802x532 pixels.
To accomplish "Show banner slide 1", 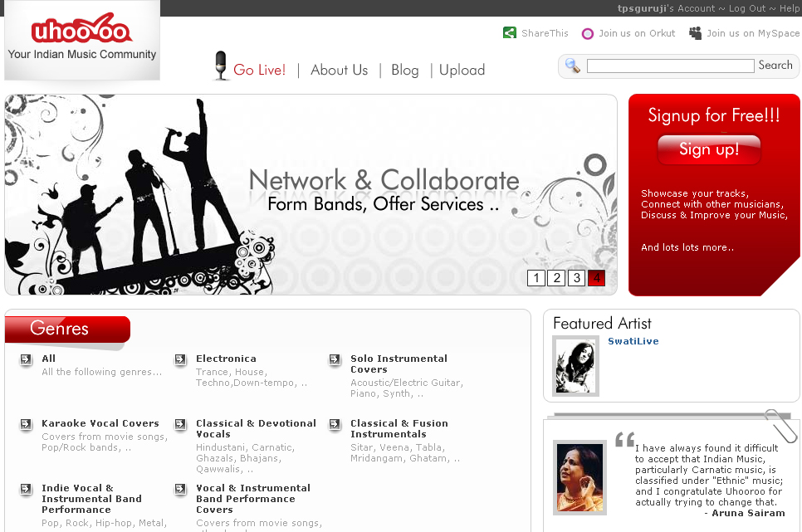I will [x=536, y=278].
